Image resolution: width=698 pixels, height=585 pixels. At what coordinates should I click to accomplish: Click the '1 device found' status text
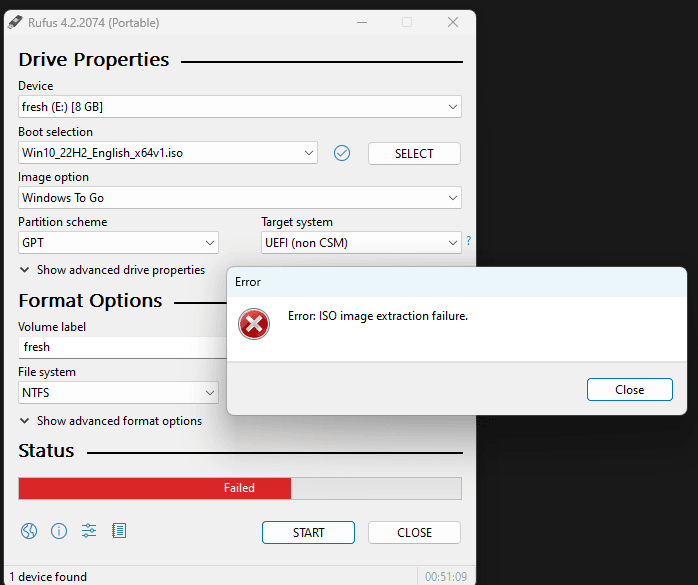[48, 577]
